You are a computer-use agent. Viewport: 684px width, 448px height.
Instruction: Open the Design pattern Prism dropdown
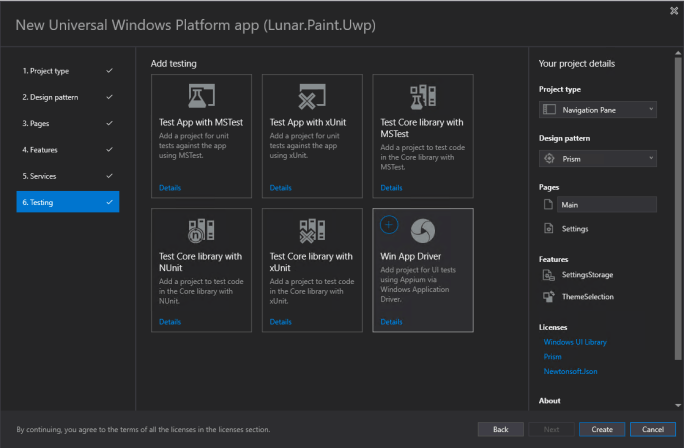pyautogui.click(x=598, y=159)
